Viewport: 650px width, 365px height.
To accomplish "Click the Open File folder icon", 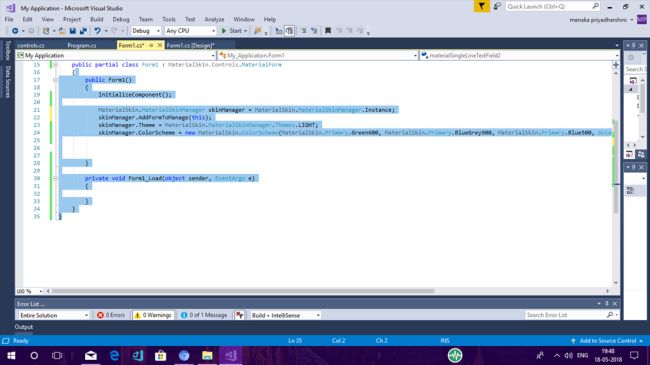I will tap(62, 31).
